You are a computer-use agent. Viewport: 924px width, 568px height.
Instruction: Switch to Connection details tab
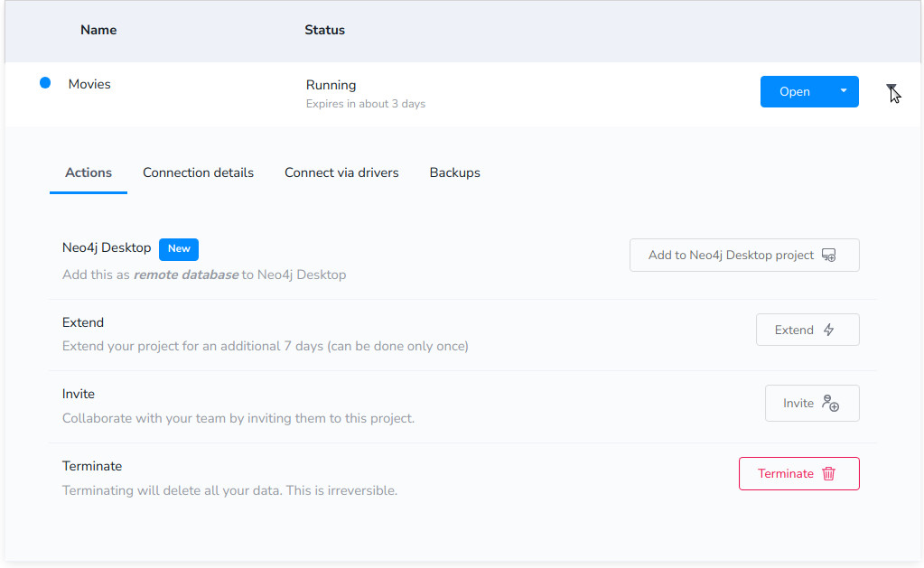pos(198,172)
